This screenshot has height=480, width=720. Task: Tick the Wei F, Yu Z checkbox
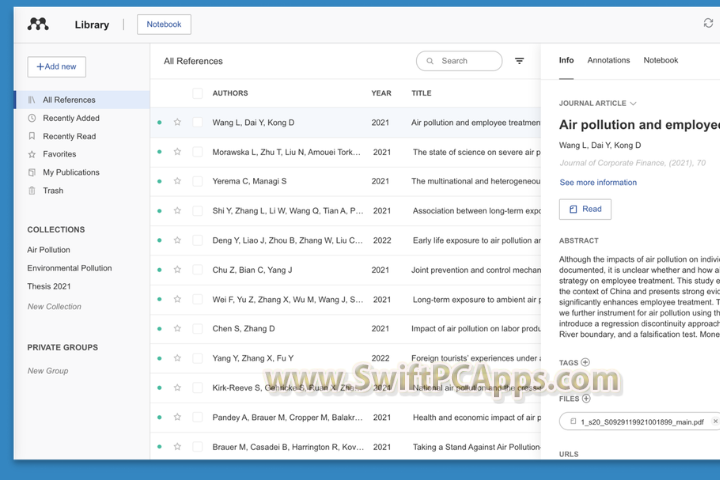pos(197,299)
